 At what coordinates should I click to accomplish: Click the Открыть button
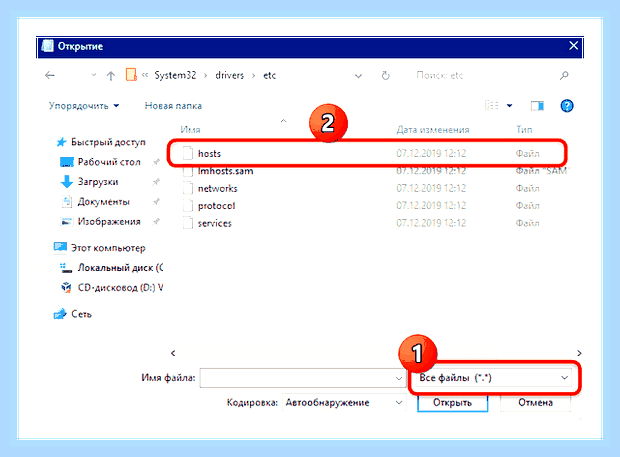[452, 403]
